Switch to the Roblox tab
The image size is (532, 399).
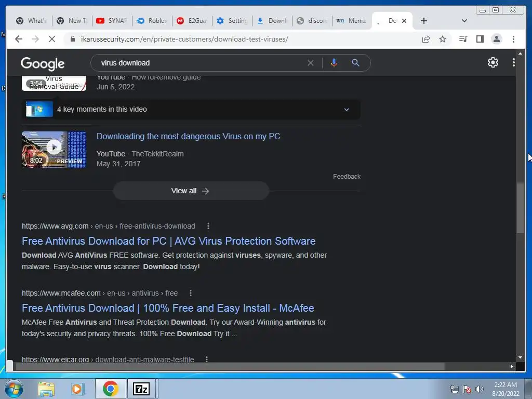[152, 21]
